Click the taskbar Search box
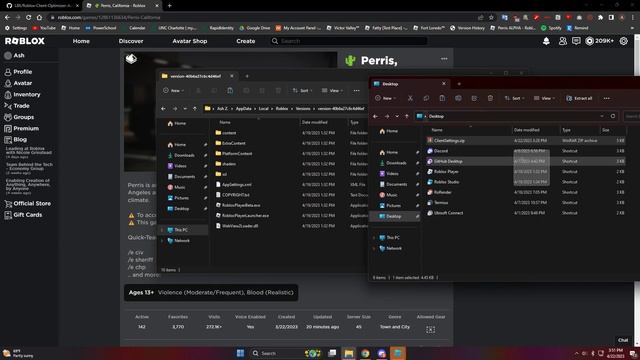Image resolution: width=640 pixels, height=360 pixels. tap(275, 353)
